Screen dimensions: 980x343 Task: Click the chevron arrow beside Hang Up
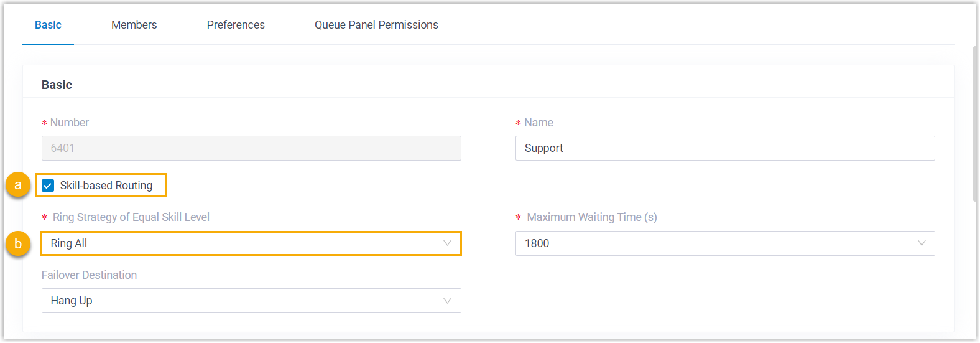[x=447, y=301]
